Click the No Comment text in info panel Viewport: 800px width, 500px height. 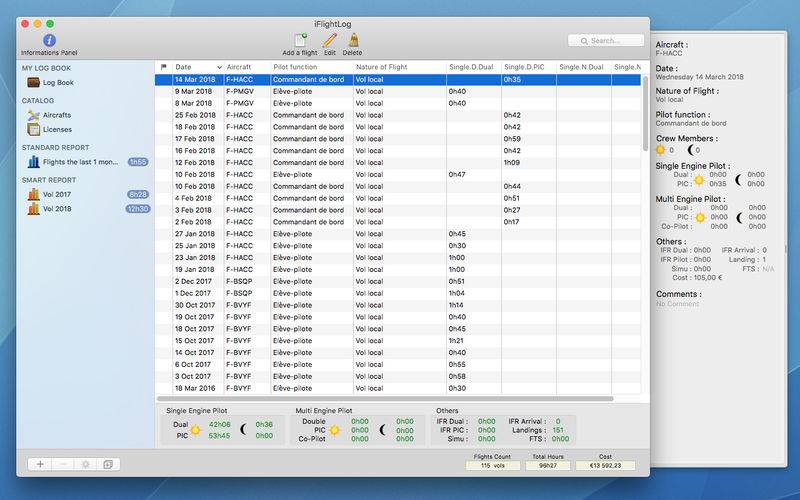[678, 304]
